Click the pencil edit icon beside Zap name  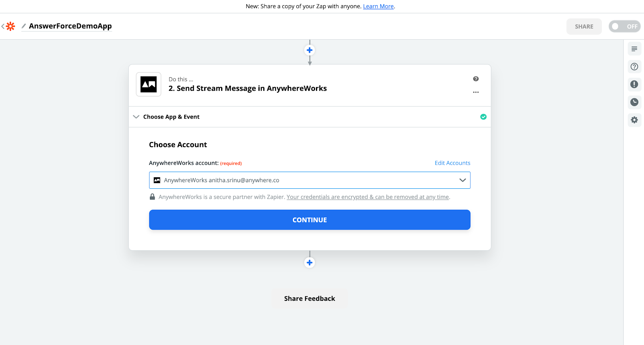click(24, 26)
